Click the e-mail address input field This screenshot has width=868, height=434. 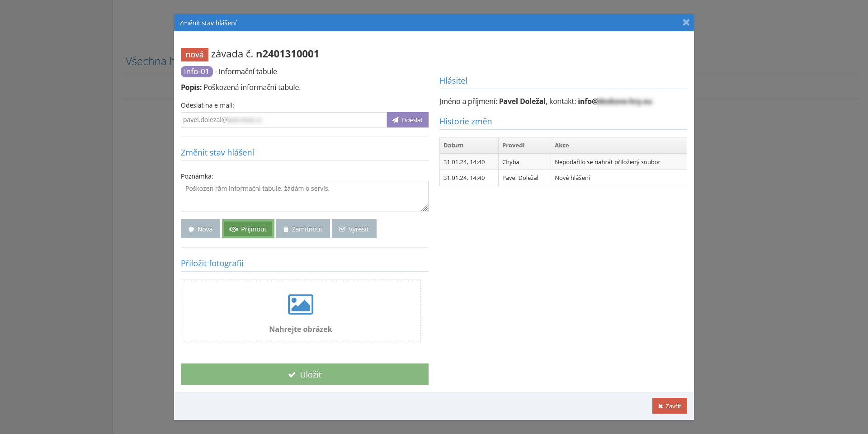point(283,120)
